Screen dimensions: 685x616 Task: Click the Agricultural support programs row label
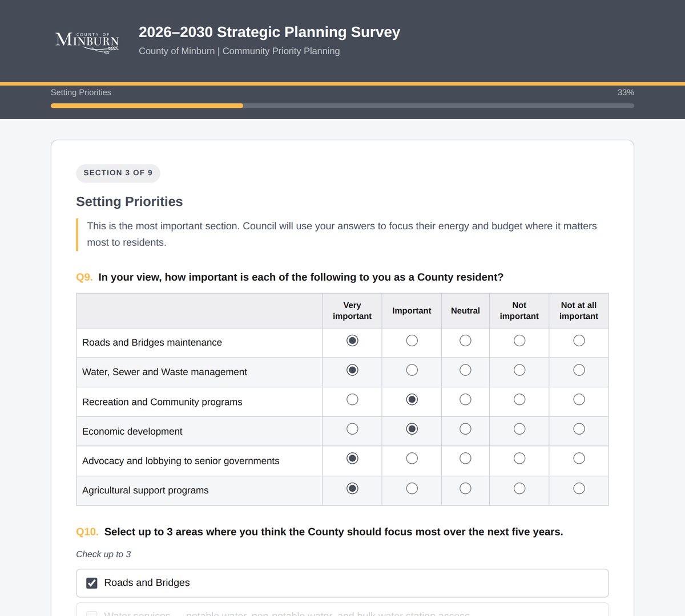pos(146,491)
